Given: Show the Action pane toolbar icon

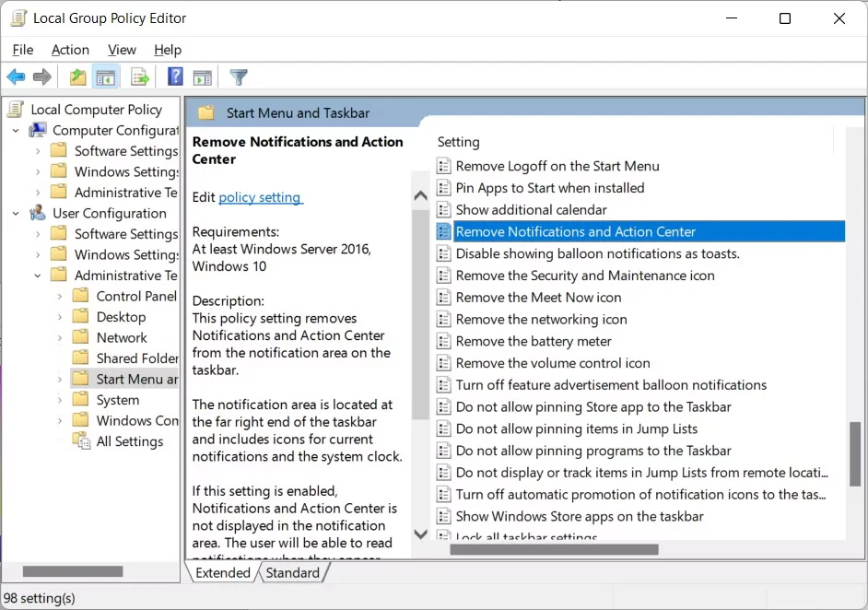Looking at the screenshot, I should (x=203, y=76).
